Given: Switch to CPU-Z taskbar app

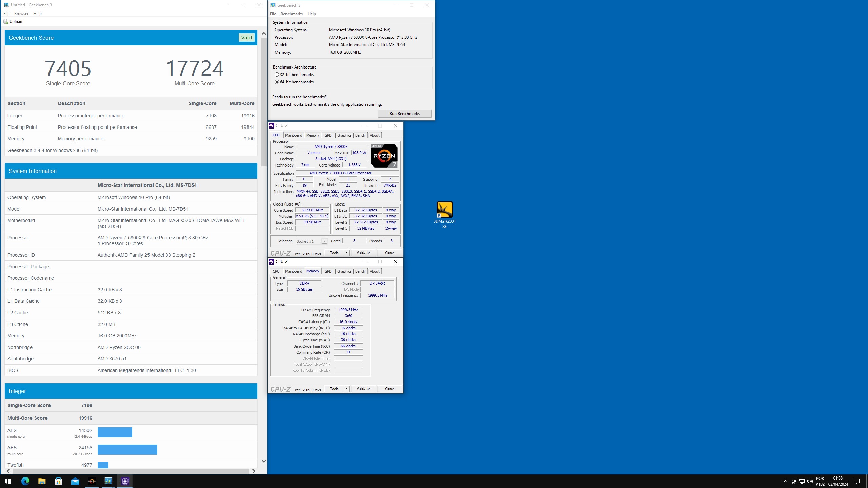Looking at the screenshot, I should tap(125, 481).
